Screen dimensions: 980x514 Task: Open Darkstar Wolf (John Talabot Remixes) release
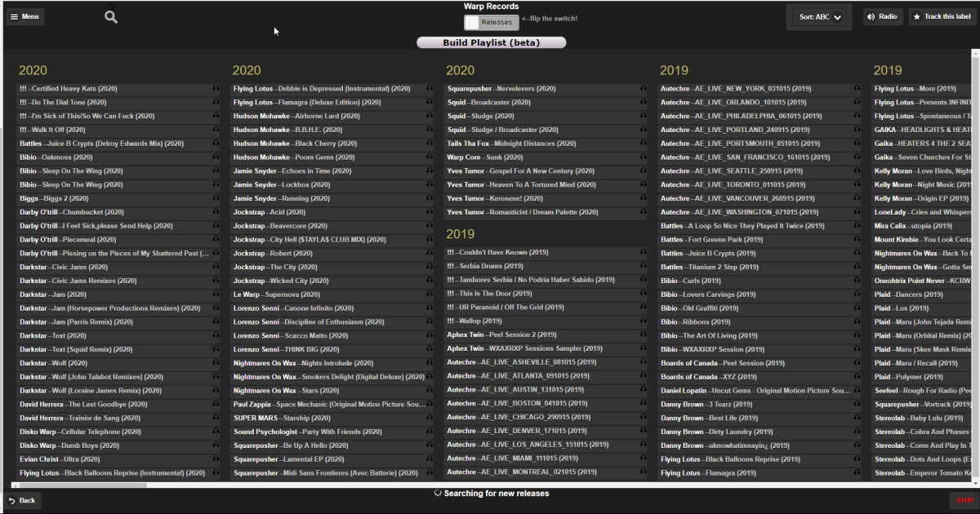(119, 377)
